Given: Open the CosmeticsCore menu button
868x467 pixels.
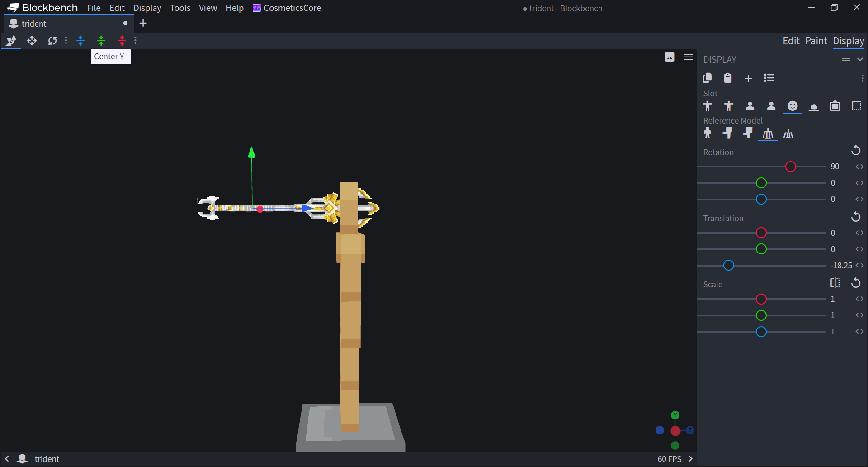Looking at the screenshot, I should click(x=287, y=8).
